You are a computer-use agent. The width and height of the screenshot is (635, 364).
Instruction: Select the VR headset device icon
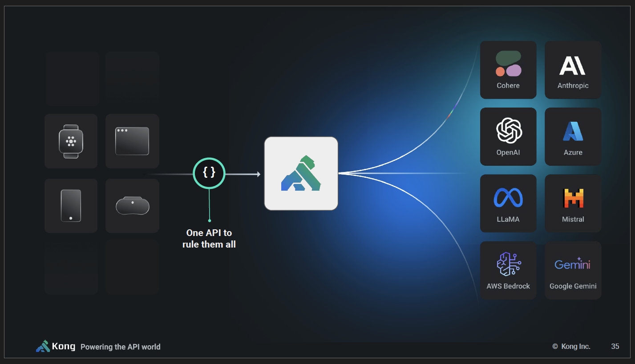point(133,206)
